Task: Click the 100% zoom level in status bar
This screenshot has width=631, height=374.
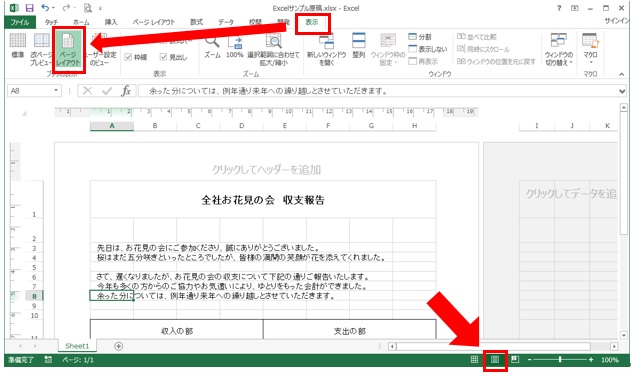Action: (610, 360)
